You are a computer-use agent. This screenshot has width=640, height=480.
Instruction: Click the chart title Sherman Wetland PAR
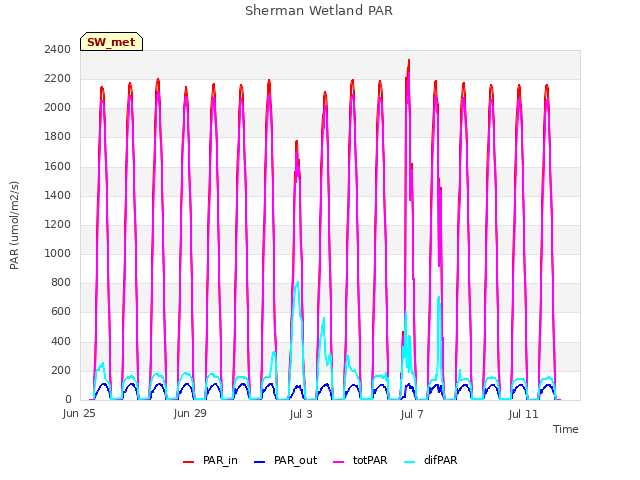pyautogui.click(x=319, y=11)
